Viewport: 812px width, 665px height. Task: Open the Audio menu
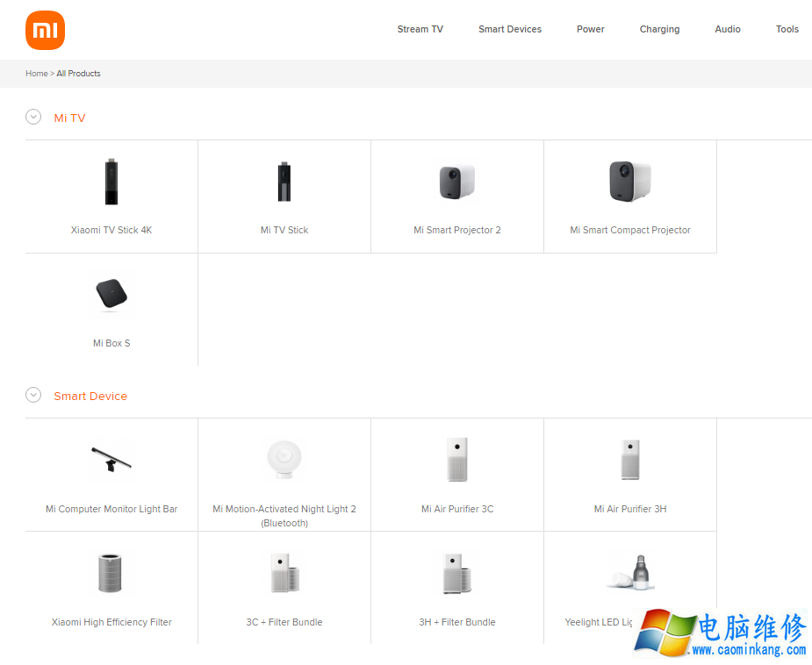click(728, 30)
